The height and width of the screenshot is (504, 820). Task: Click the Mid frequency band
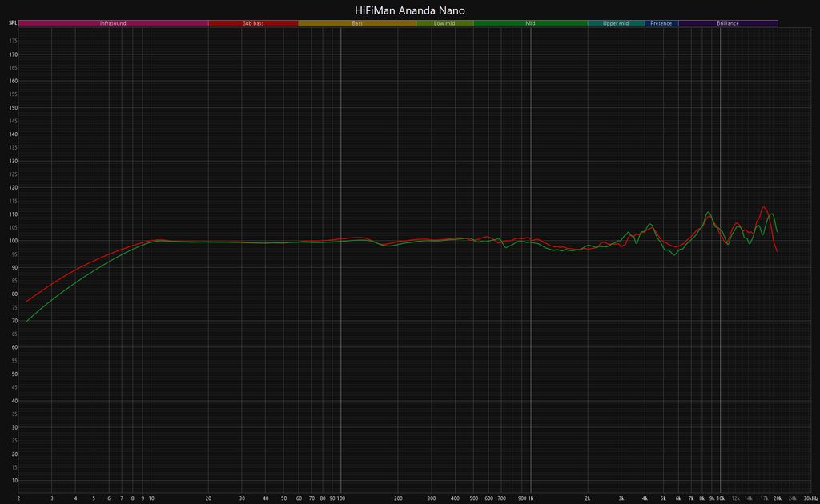point(530,23)
